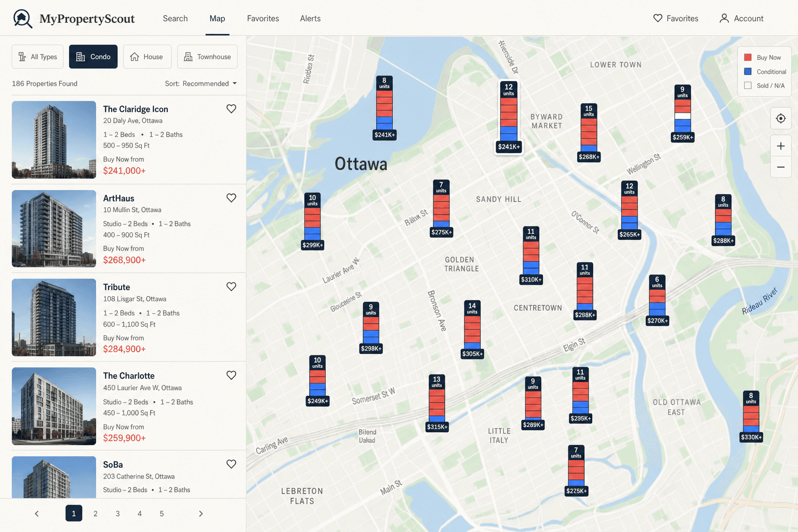Image resolution: width=798 pixels, height=532 pixels.
Task: Go to results page 4
Action: (x=140, y=514)
